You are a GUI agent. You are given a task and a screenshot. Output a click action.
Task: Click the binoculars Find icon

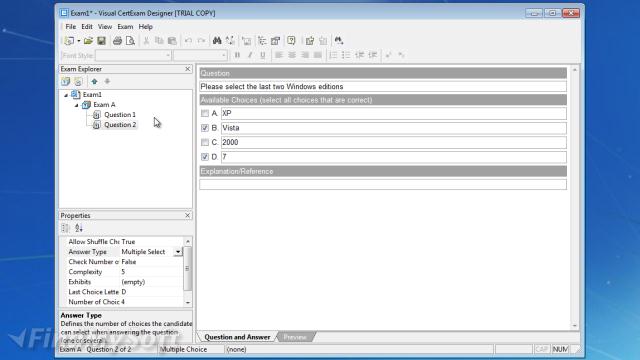pos(217,40)
